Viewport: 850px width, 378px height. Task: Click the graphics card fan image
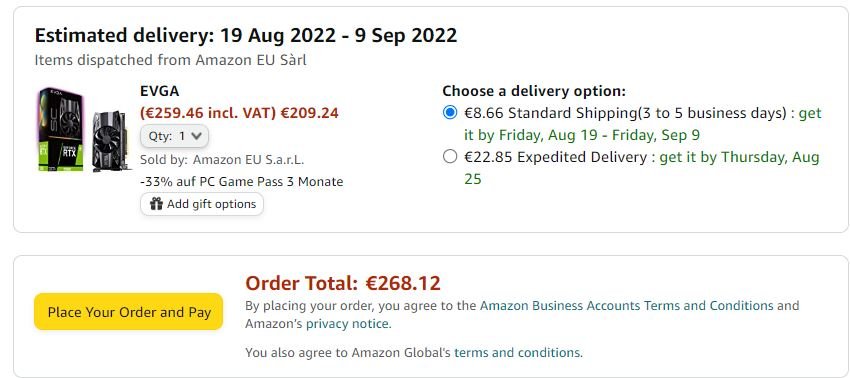pos(110,141)
